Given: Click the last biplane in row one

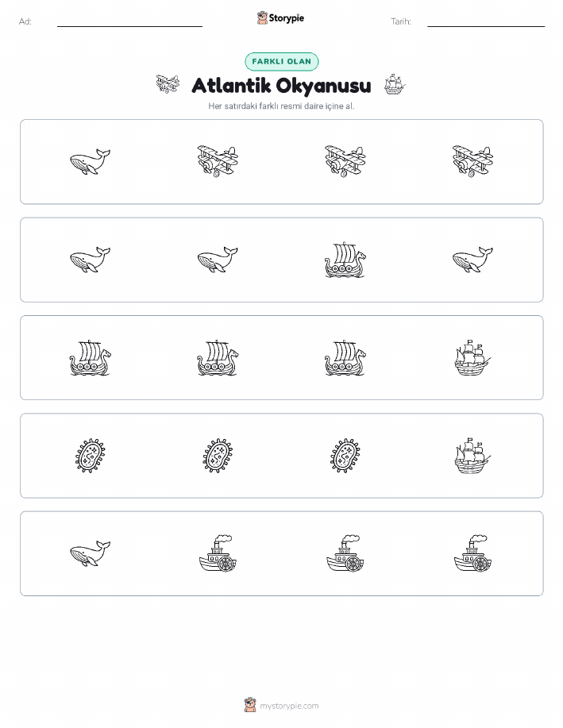Looking at the screenshot, I should coord(472,162).
